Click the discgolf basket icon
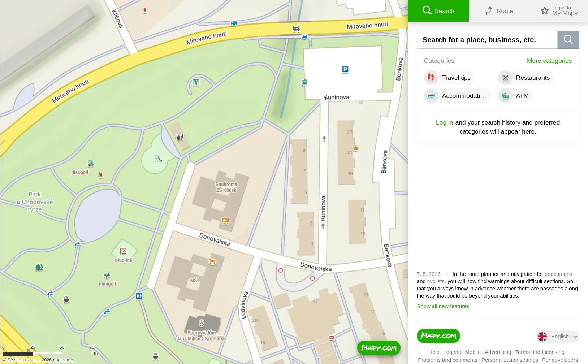588x364 pixels. click(x=91, y=164)
